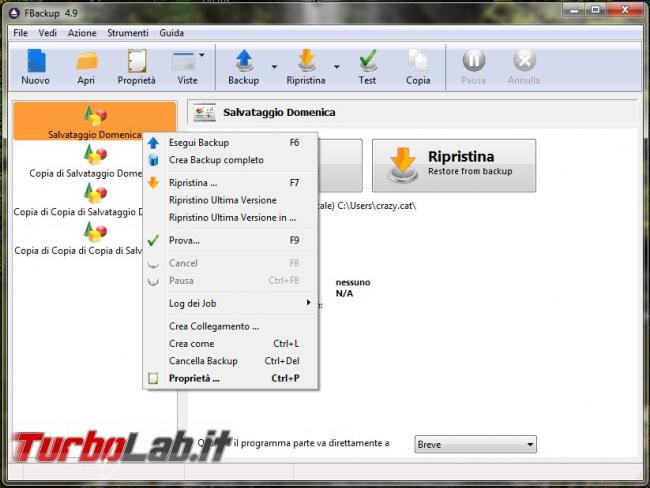Open the Breve combo box

click(x=475, y=444)
